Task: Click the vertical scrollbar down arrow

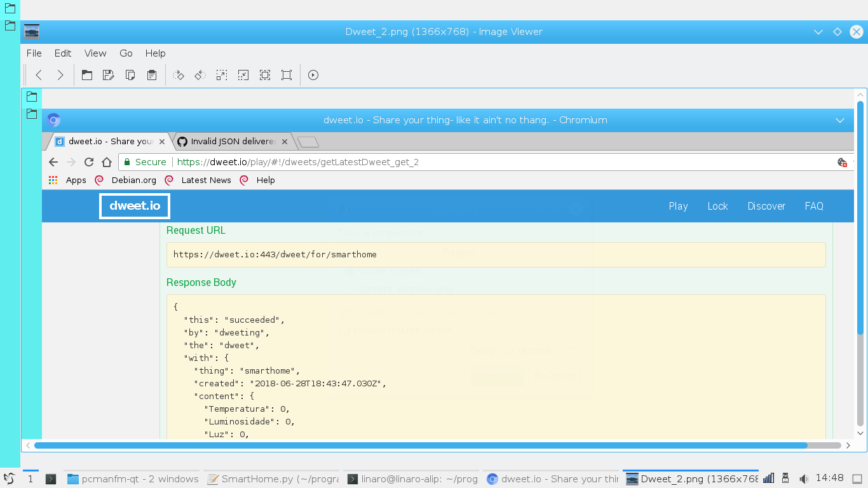Action: point(860,433)
